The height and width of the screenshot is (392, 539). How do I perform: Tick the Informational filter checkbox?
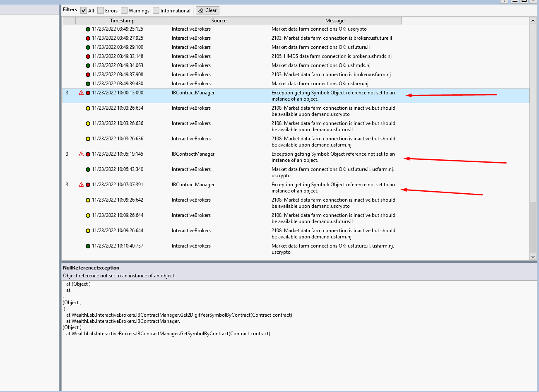(156, 11)
